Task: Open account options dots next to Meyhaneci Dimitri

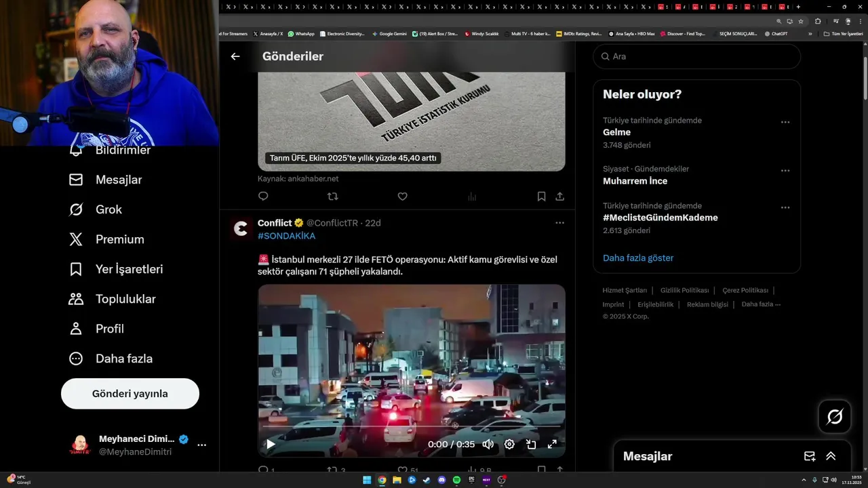Action: (x=201, y=445)
